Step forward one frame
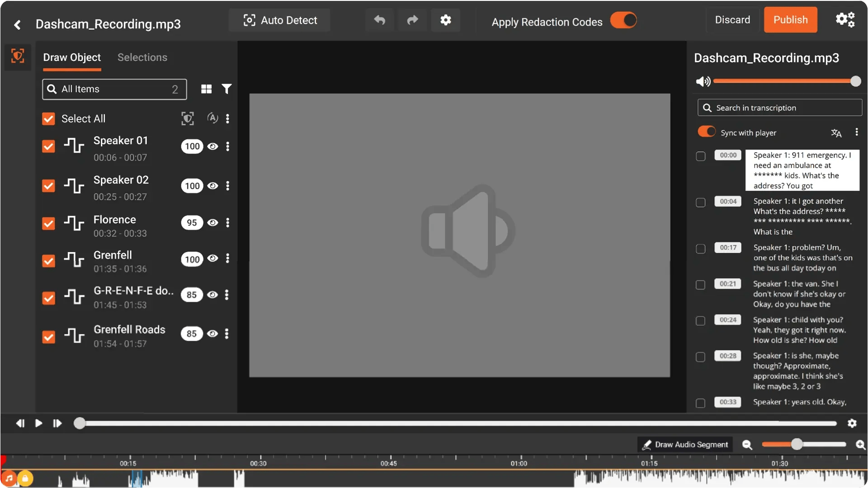This screenshot has width=868, height=488. pos(57,423)
